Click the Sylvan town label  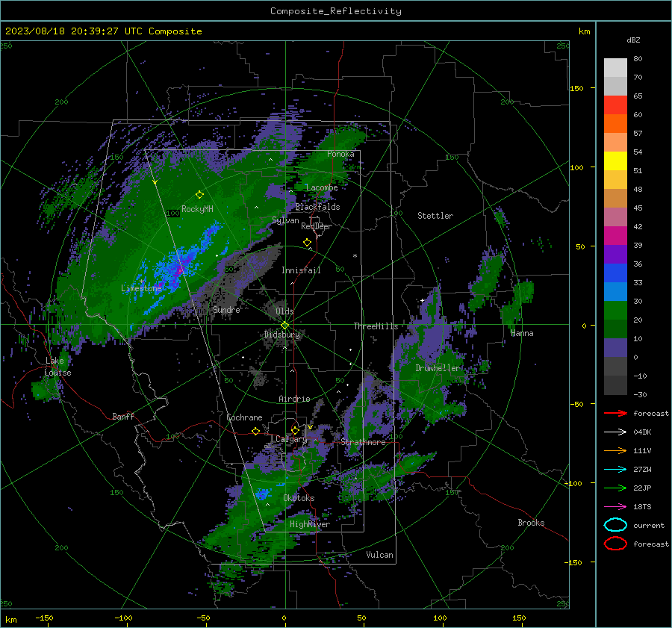click(285, 220)
